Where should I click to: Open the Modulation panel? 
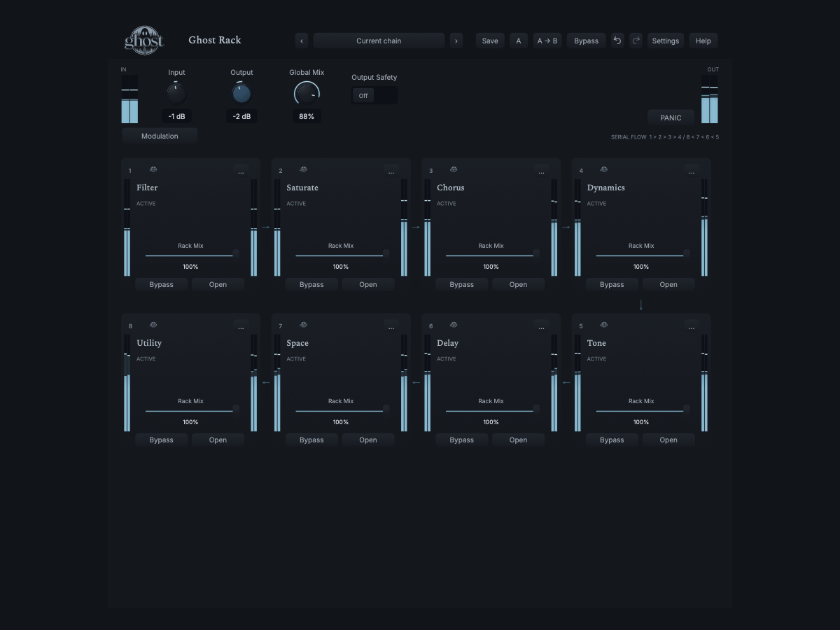click(160, 136)
